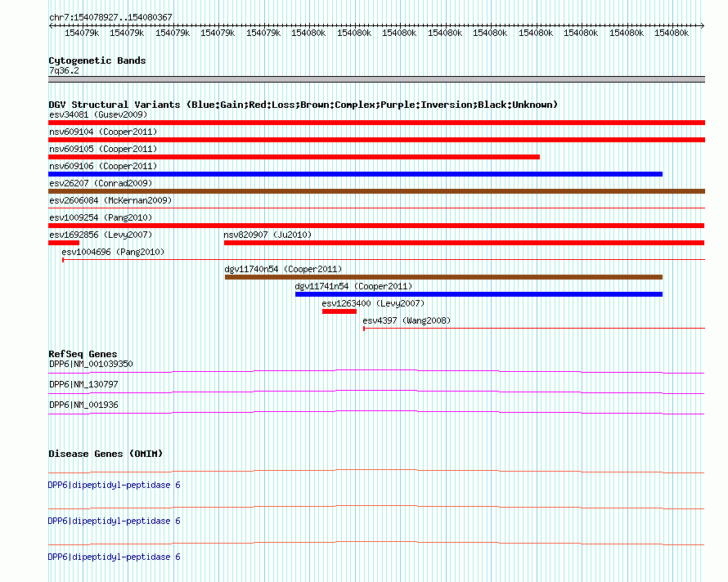728x582 pixels.
Task: Open the third DPP6|dipeptidyl-peptidase 6 OMIM link
Action: tap(114, 557)
